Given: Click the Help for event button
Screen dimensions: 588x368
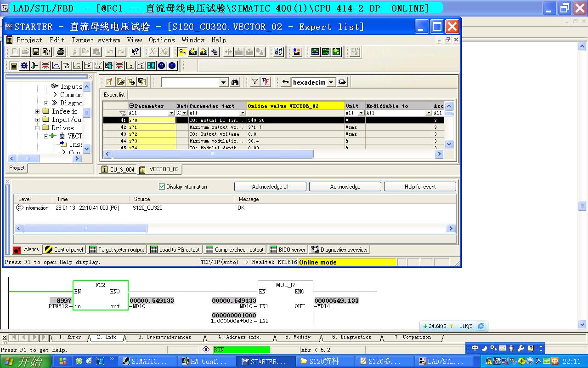Looking at the screenshot, I should pos(420,187).
